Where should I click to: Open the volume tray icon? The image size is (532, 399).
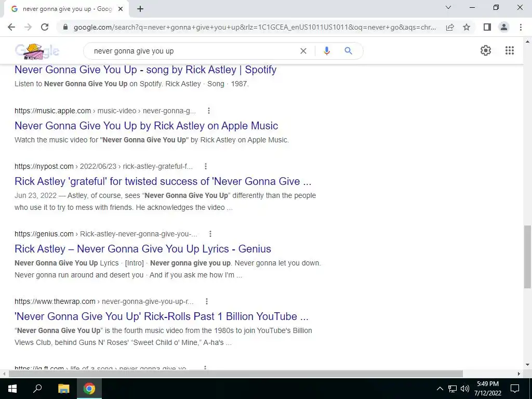coord(465,389)
